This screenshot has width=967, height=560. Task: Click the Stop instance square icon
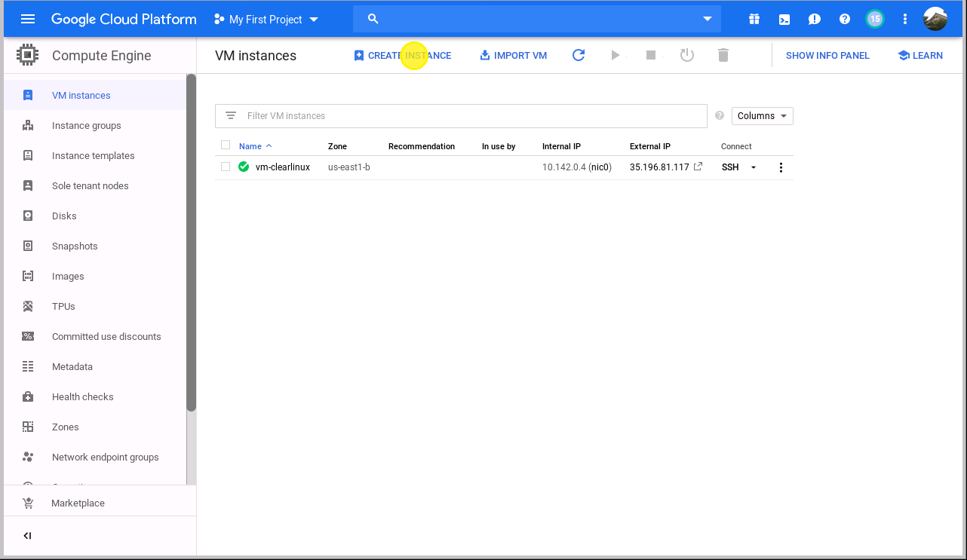(651, 55)
